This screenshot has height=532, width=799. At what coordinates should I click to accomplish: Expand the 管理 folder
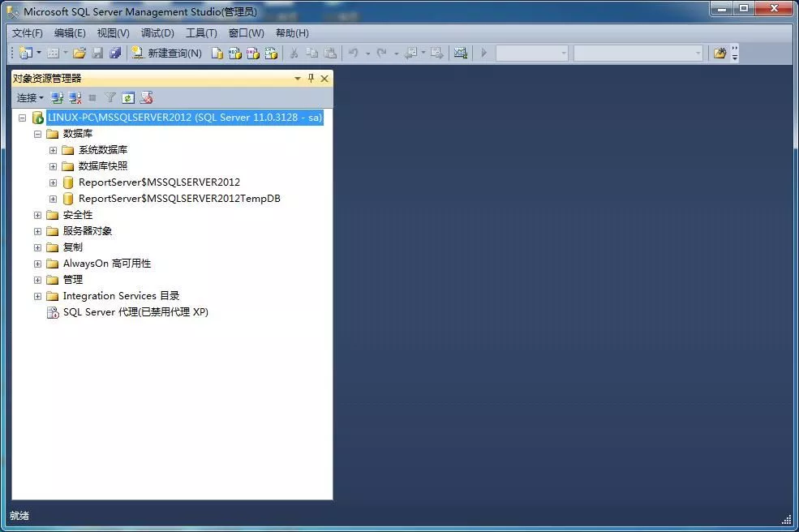tap(37, 280)
